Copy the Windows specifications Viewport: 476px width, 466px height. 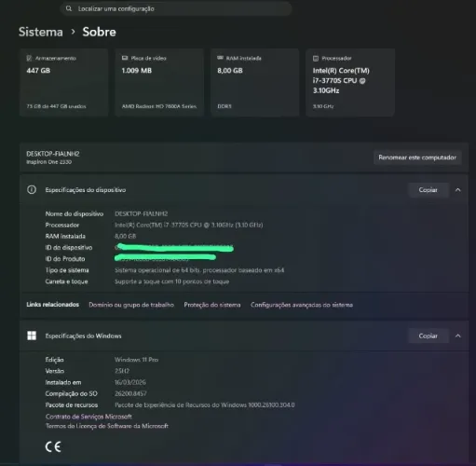point(428,336)
